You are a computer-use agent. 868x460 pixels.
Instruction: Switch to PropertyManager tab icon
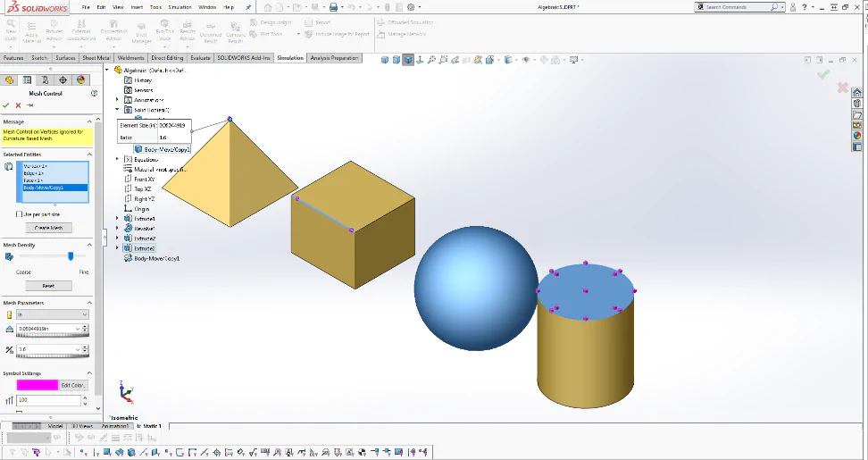(27, 80)
